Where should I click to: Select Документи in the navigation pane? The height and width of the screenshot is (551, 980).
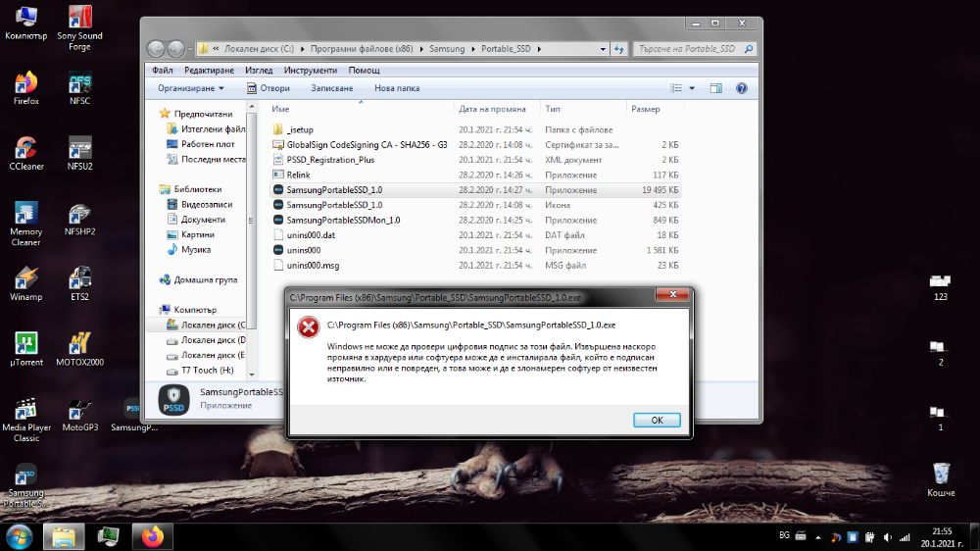pos(203,220)
